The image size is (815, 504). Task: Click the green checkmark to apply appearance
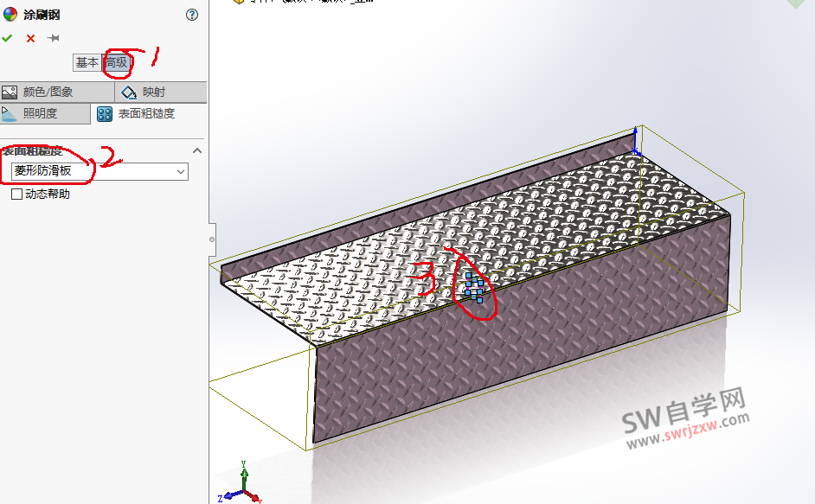tap(6, 37)
